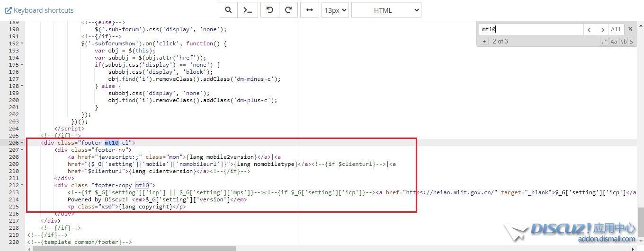Collapse code fold at line 206
Viewport: 644px width, 251px height.
click(22, 143)
